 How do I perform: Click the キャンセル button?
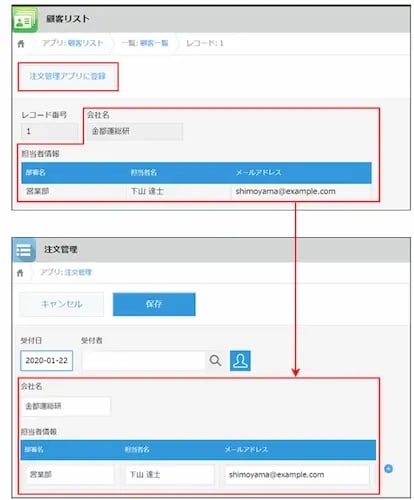pyautogui.click(x=62, y=304)
